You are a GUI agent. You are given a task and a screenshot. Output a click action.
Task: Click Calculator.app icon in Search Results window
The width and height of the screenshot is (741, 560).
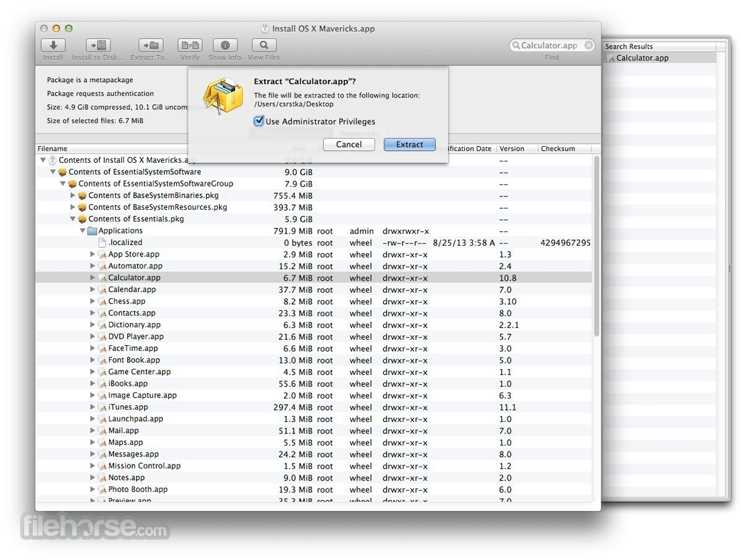click(610, 58)
